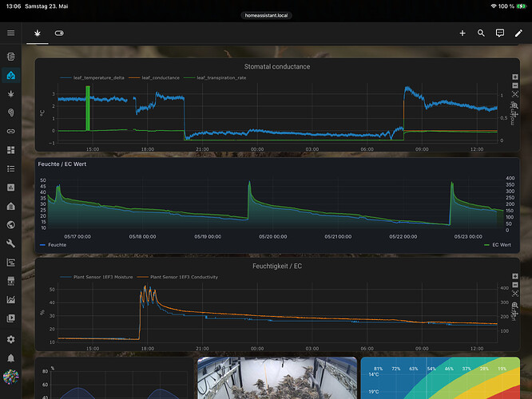
Task: Open the hamburger sidebar menu
Action: (11, 33)
